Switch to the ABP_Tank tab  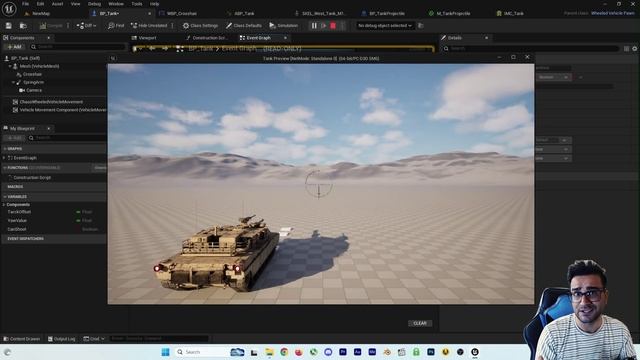point(244,13)
